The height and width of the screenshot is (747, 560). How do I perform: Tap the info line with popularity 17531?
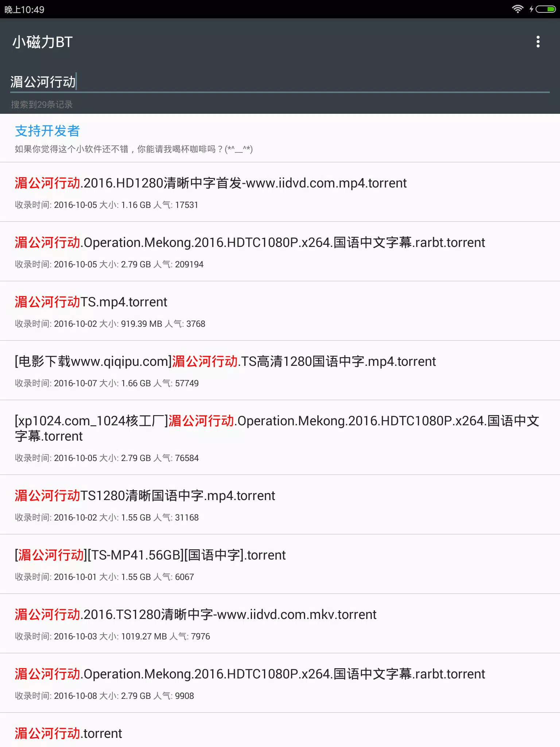point(106,205)
